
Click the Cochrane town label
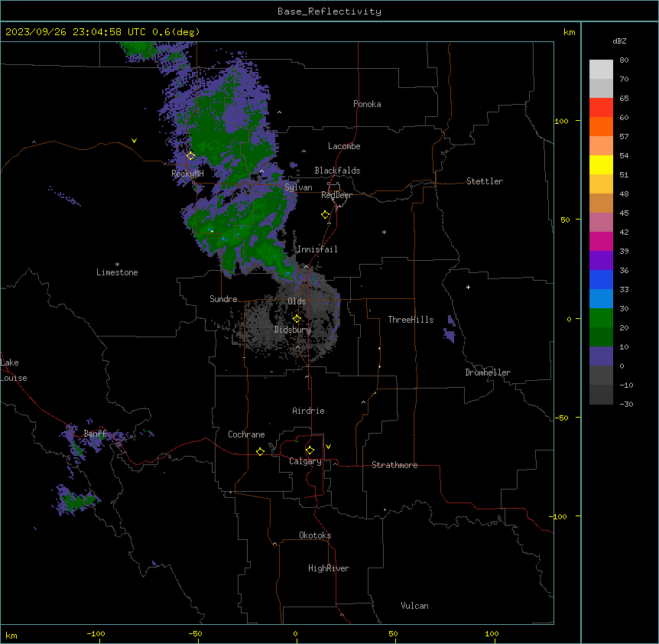246,434
